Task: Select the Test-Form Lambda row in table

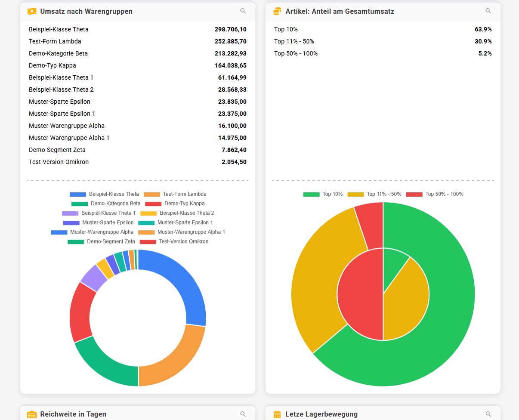Action: [138, 41]
